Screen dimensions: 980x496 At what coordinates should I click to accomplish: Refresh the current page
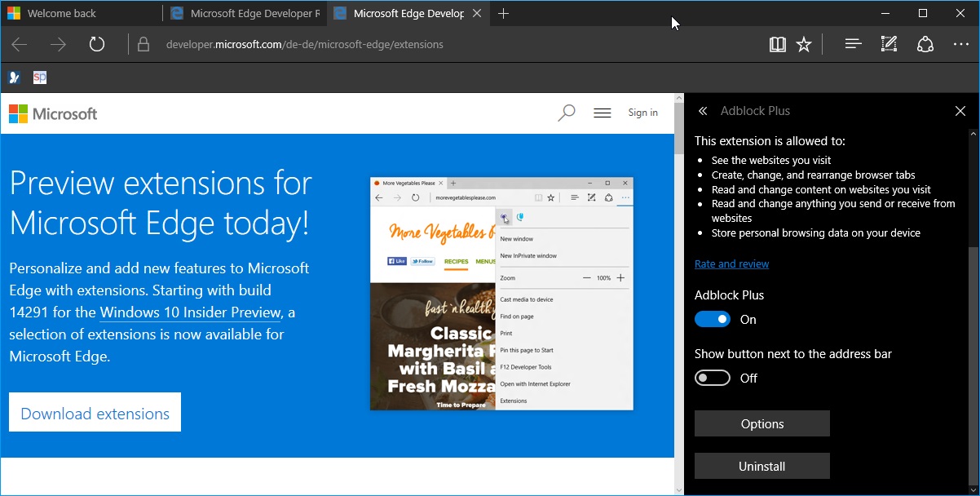pos(97,44)
